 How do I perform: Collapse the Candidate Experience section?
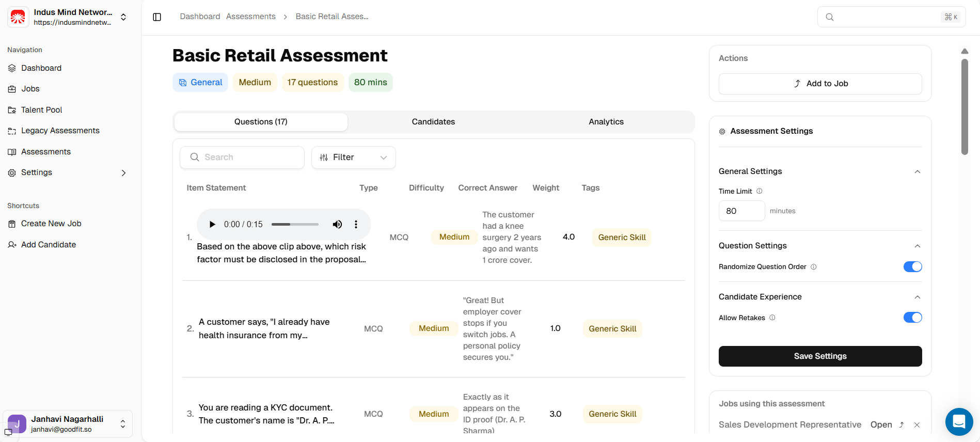918,297
